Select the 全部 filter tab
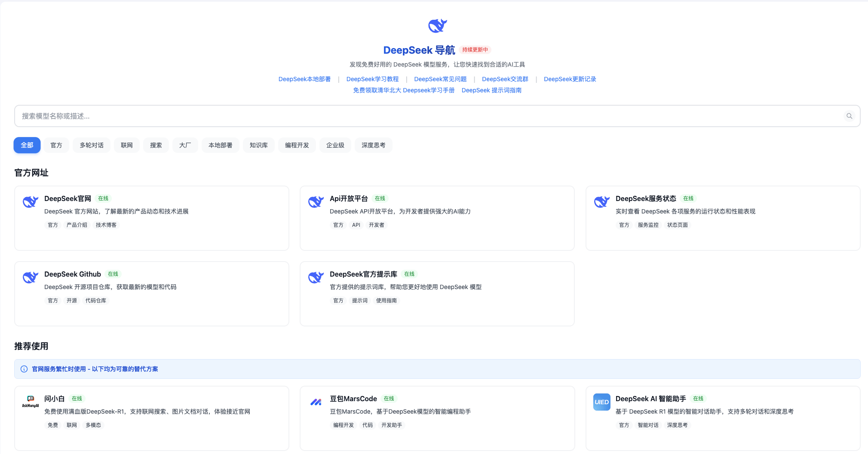This screenshot has height=454, width=868. pyautogui.click(x=27, y=145)
